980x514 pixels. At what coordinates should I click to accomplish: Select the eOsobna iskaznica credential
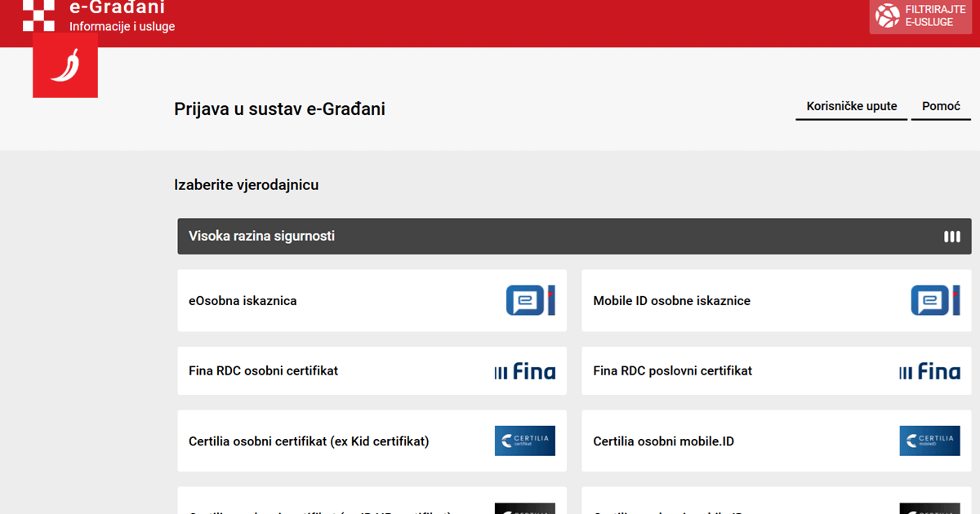(x=372, y=300)
